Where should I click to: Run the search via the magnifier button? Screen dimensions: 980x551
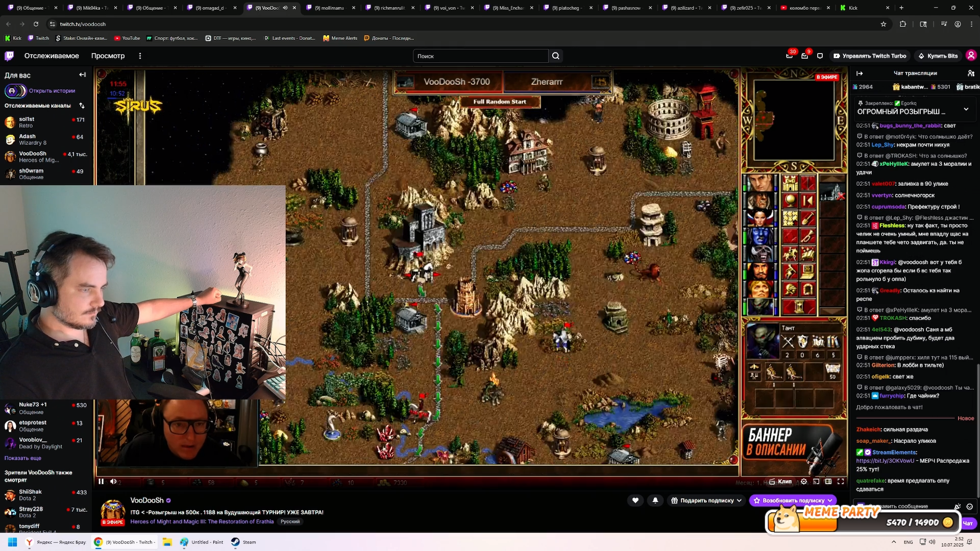556,56
